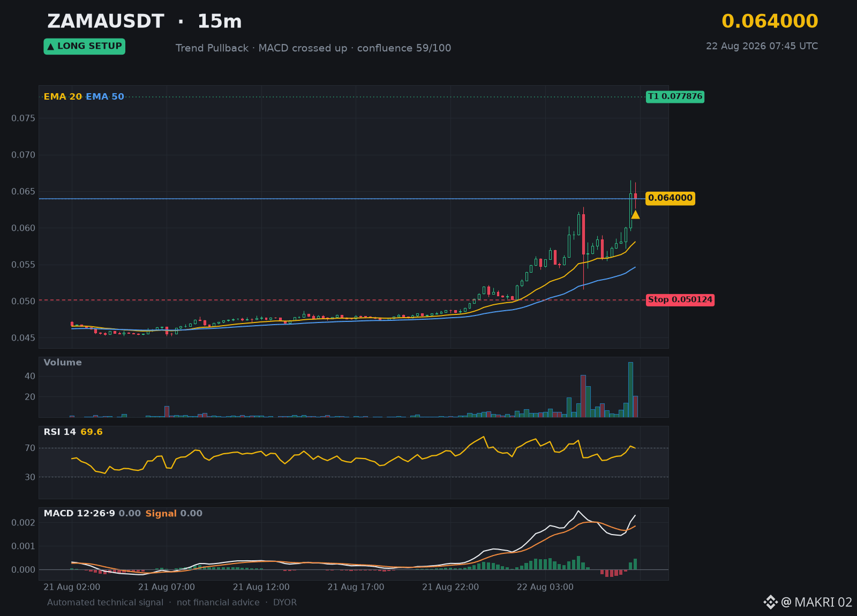Click the orange Signal legend label
The height and width of the screenshot is (616, 857).
(x=161, y=514)
